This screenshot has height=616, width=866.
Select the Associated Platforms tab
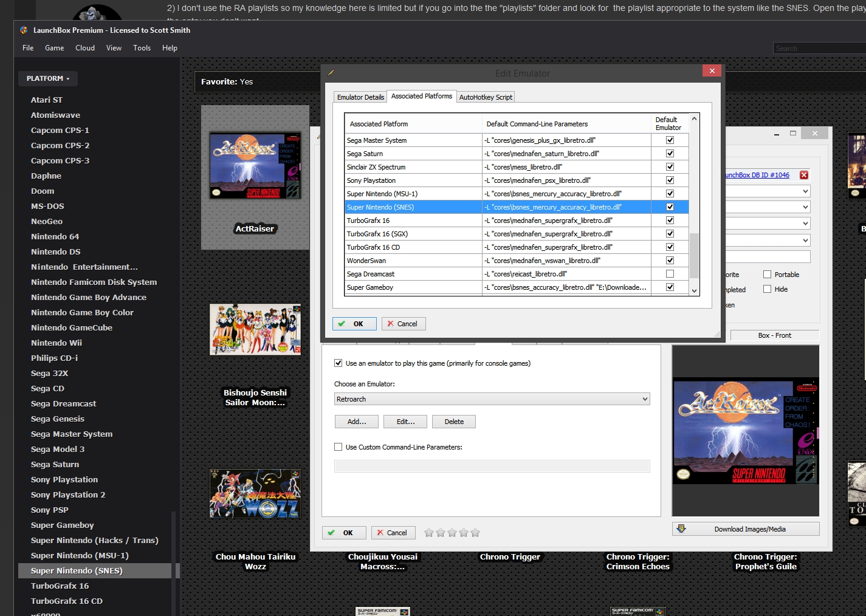422,96
